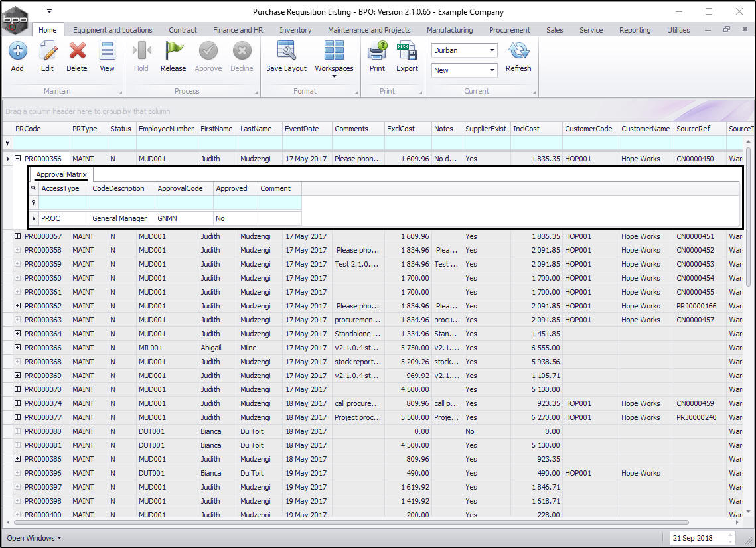Click the PRCode filter row field

(x=41, y=143)
